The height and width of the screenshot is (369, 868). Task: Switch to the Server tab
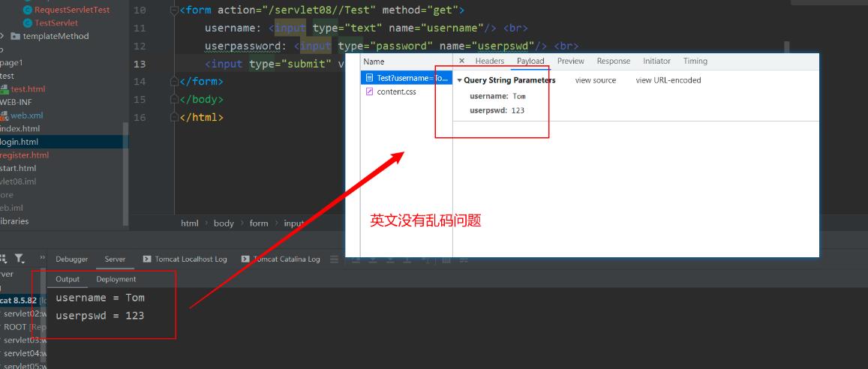tap(115, 259)
